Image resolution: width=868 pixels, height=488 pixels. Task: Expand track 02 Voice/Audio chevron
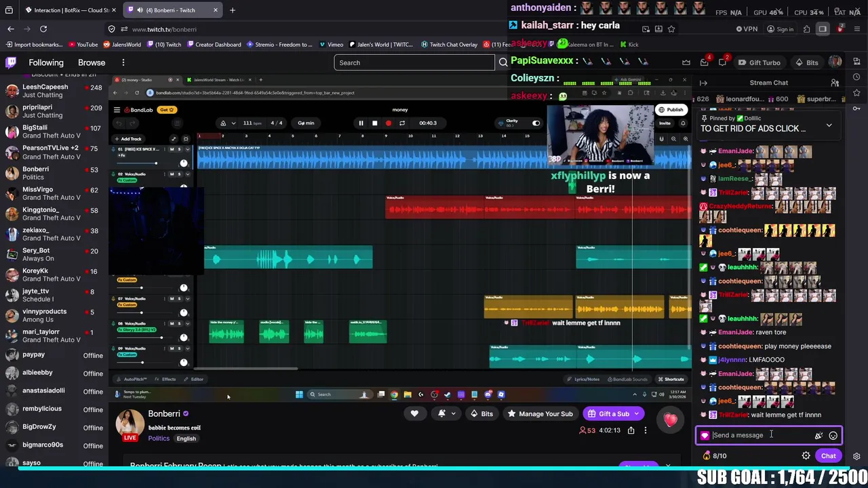(x=187, y=174)
